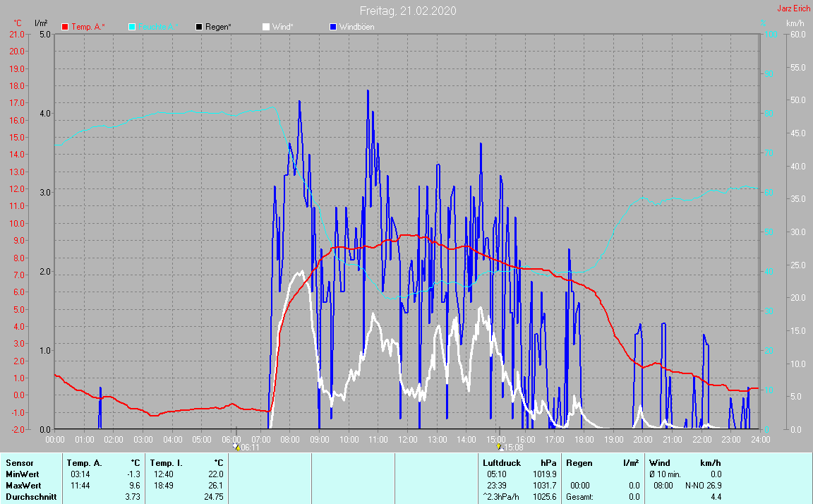This screenshot has height=504, width=813.
Task: Click the 11:44 time of maximum temperature
Action: tap(80, 486)
